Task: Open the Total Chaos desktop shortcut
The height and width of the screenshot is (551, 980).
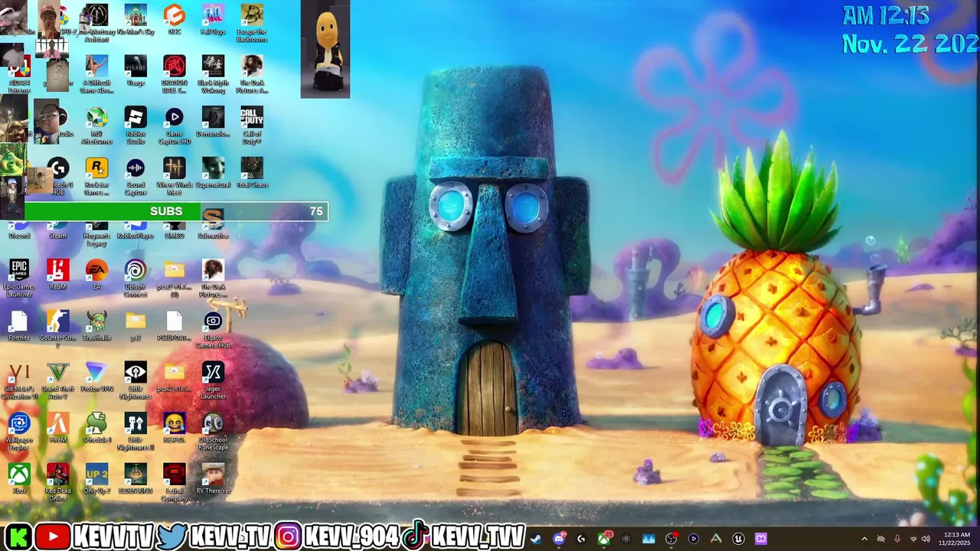Action: point(252,174)
